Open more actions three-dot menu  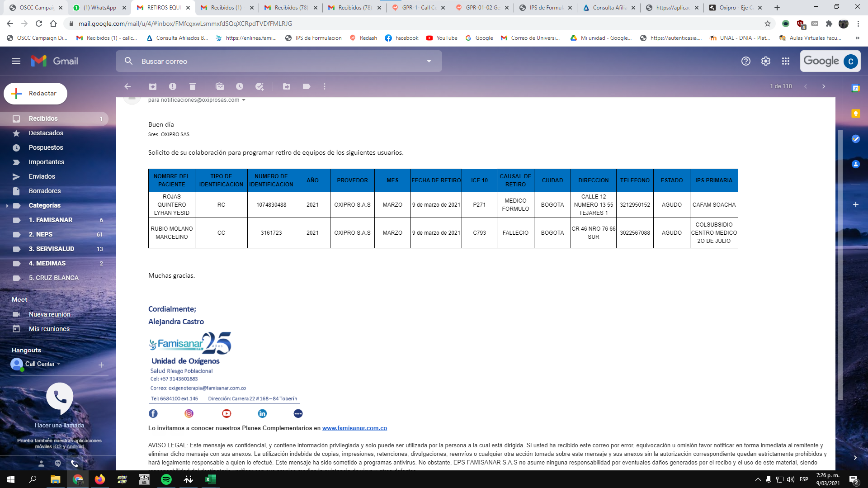tap(325, 86)
